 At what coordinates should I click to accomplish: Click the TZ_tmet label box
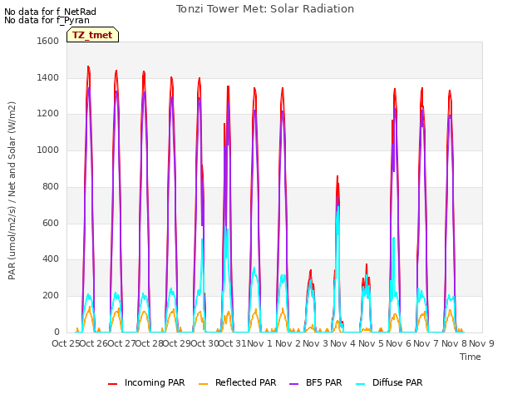coord(92,35)
